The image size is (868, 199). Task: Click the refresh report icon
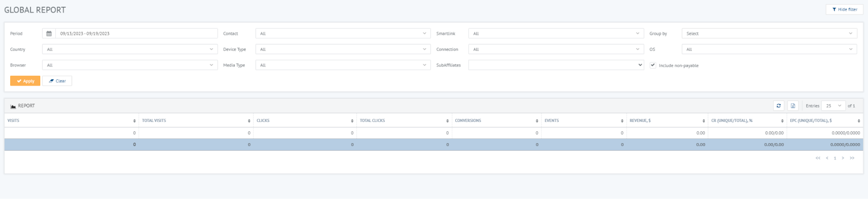point(778,106)
